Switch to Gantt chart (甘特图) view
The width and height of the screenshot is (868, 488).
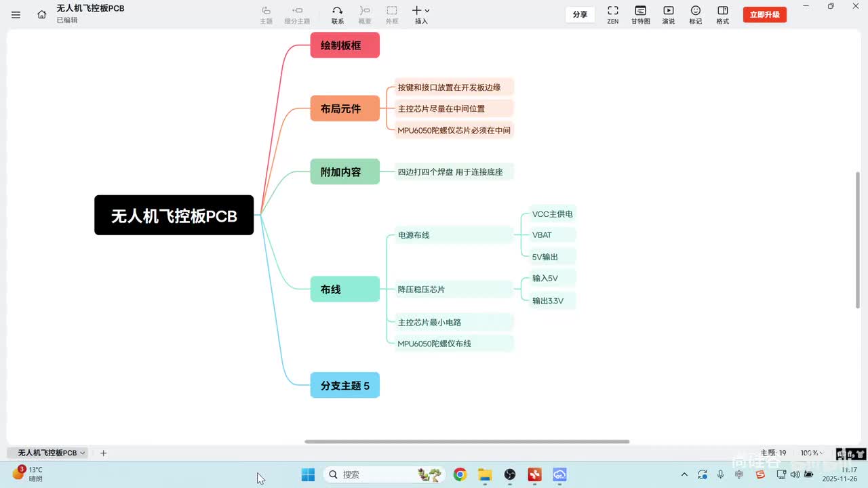pyautogui.click(x=640, y=14)
